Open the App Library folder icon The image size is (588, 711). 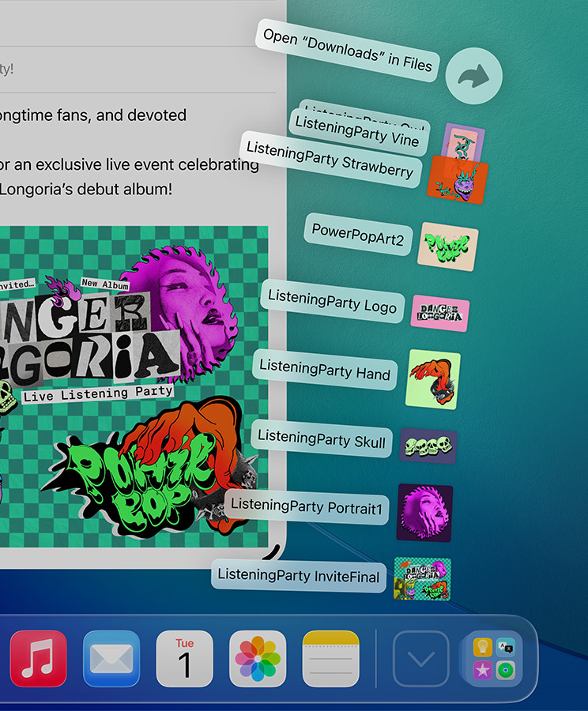[491, 658]
